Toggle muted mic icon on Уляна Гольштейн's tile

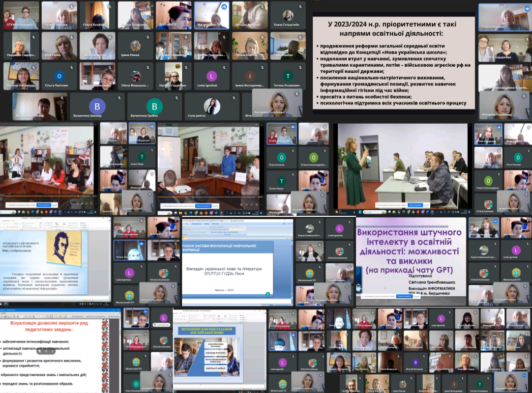coord(299,7)
